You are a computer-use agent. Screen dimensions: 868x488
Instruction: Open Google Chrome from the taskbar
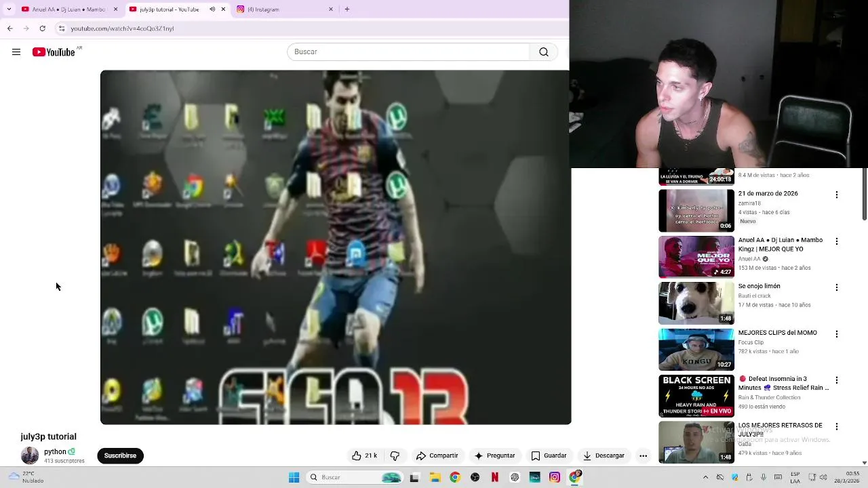(455, 477)
